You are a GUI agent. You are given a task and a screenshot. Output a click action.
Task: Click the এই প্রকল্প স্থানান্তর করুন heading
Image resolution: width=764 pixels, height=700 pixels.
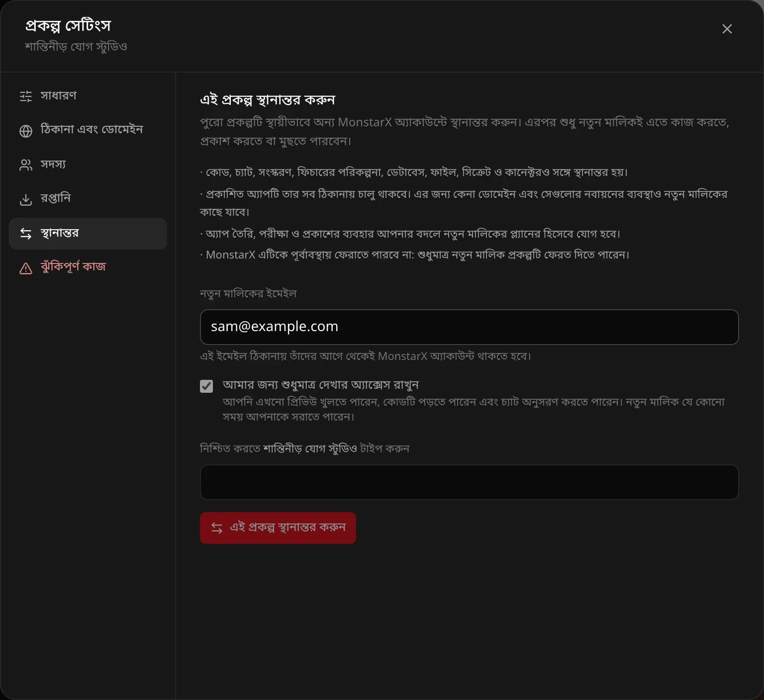[x=268, y=100]
